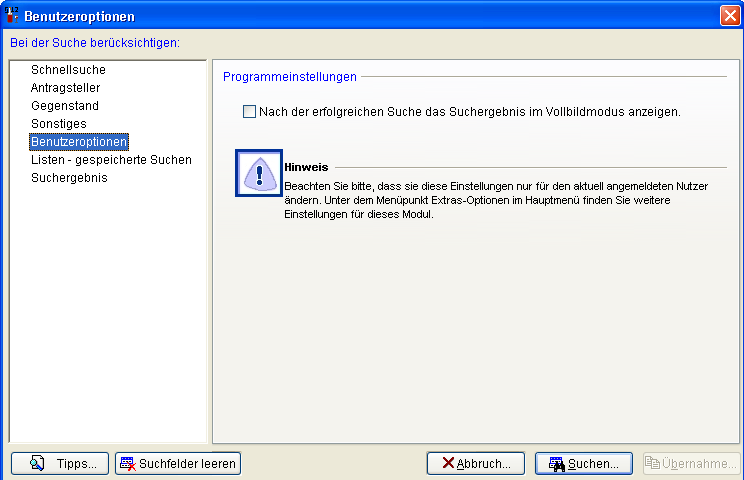Click the magnifier icon on the Tipps button
The height and width of the screenshot is (480, 744).
[37, 463]
